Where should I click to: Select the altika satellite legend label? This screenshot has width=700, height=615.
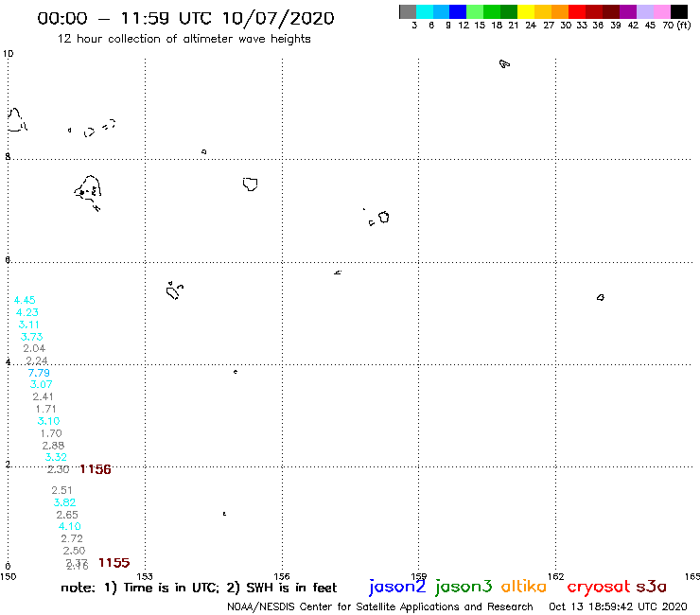(524, 587)
